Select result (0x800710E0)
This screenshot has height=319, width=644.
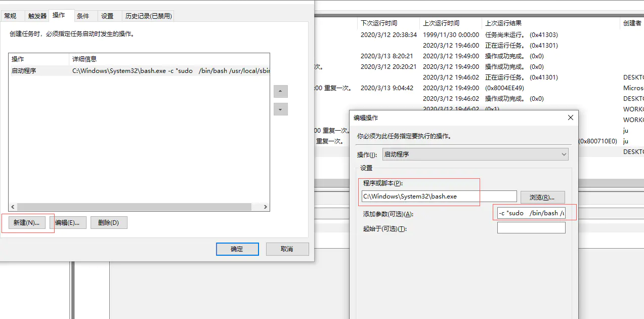(x=598, y=141)
